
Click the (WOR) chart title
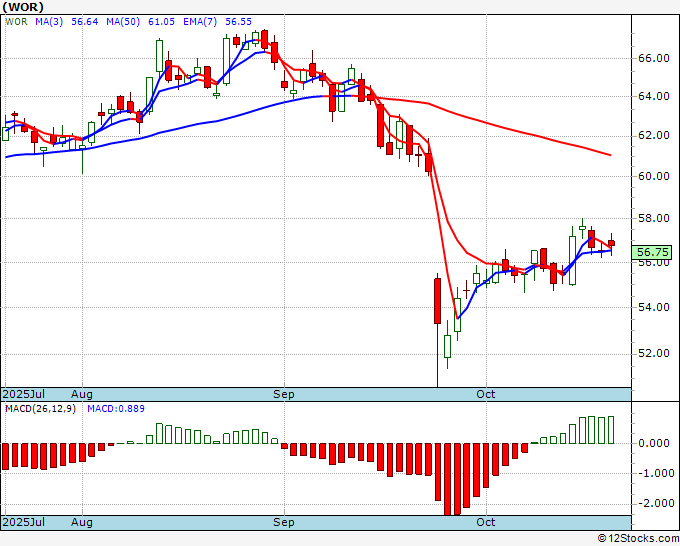pos(23,7)
